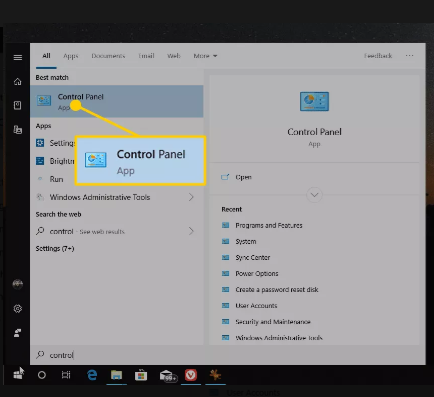Select the Control Panel best match result

(117, 101)
